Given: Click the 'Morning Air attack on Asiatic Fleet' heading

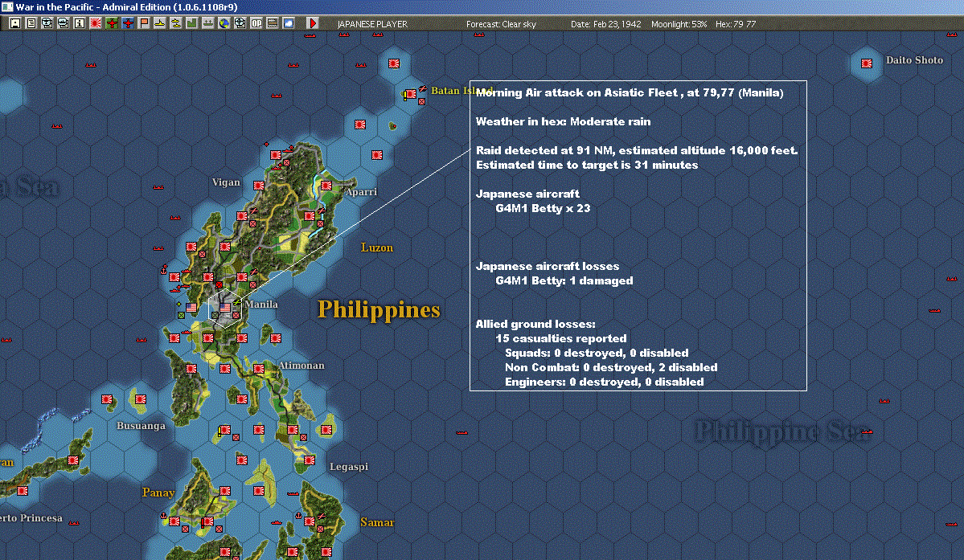Looking at the screenshot, I should [630, 92].
